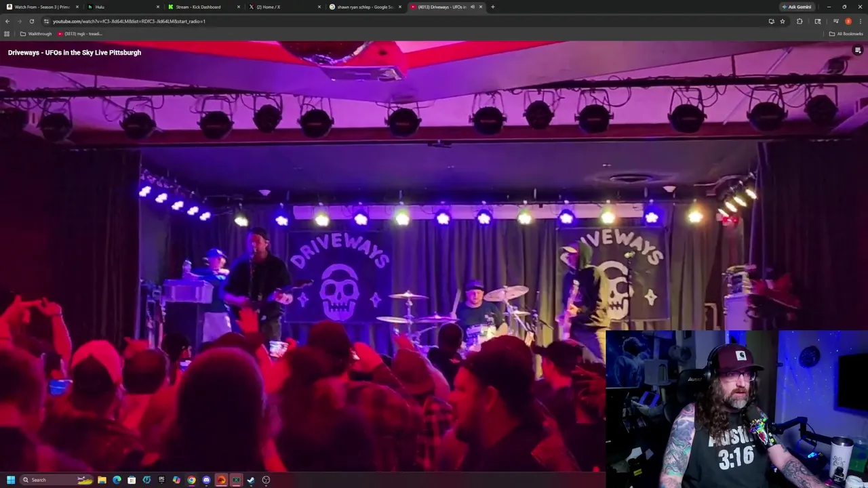Open the Chrome Extensions puzzle icon
Viewport: 868px width, 488px height.
coord(800,21)
